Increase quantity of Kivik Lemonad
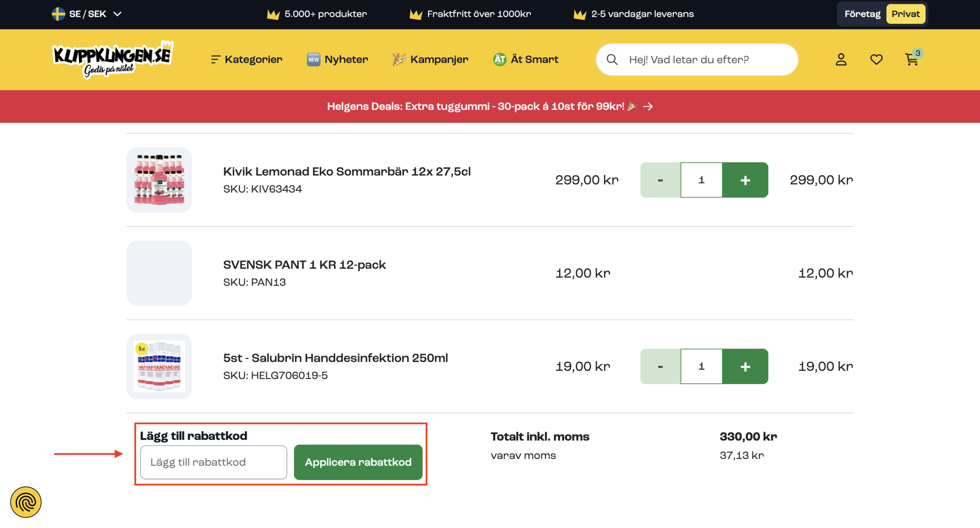The width and height of the screenshot is (980, 528). (x=745, y=180)
